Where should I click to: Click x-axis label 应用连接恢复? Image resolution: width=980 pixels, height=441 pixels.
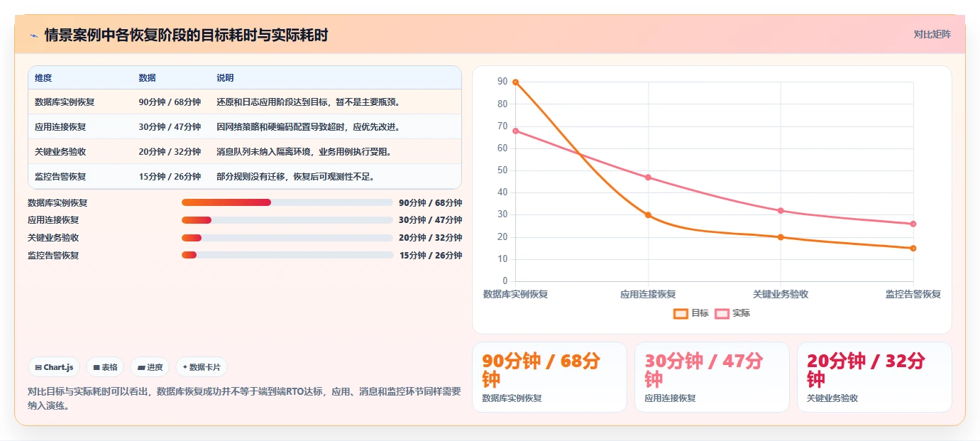(x=648, y=294)
